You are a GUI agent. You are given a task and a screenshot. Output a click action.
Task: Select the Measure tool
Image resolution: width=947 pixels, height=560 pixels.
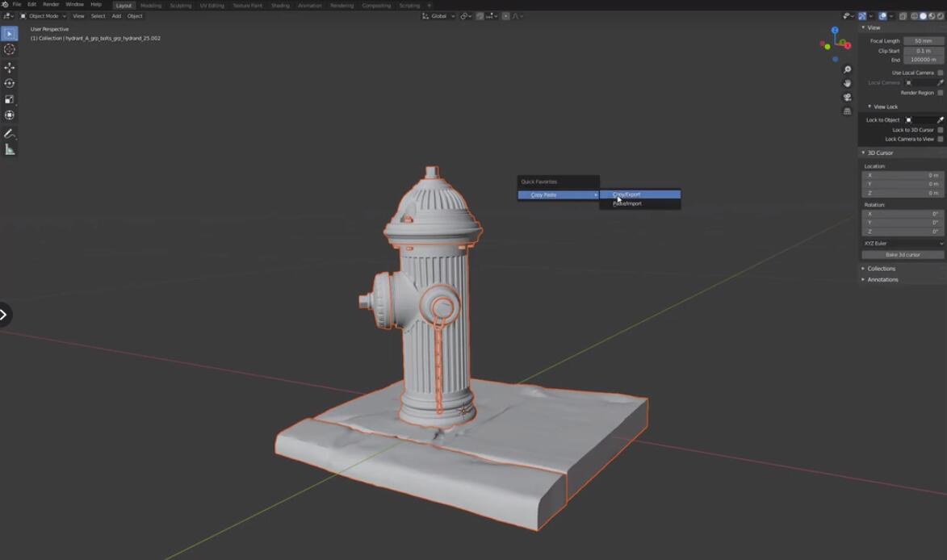10,149
